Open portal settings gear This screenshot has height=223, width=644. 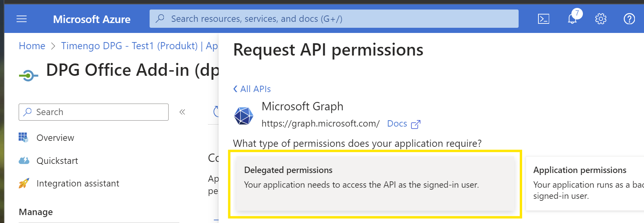(600, 19)
